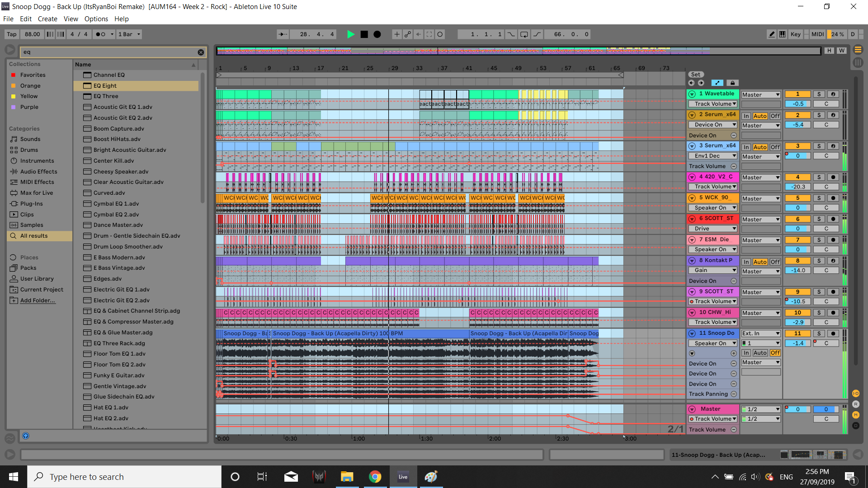
Task: Open the Drums category
Action: point(29,150)
